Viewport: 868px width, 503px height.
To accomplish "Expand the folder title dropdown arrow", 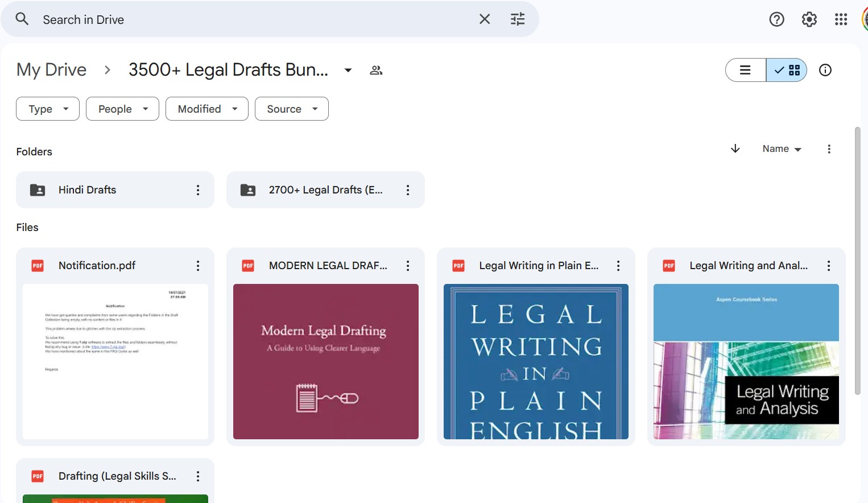I will (348, 71).
